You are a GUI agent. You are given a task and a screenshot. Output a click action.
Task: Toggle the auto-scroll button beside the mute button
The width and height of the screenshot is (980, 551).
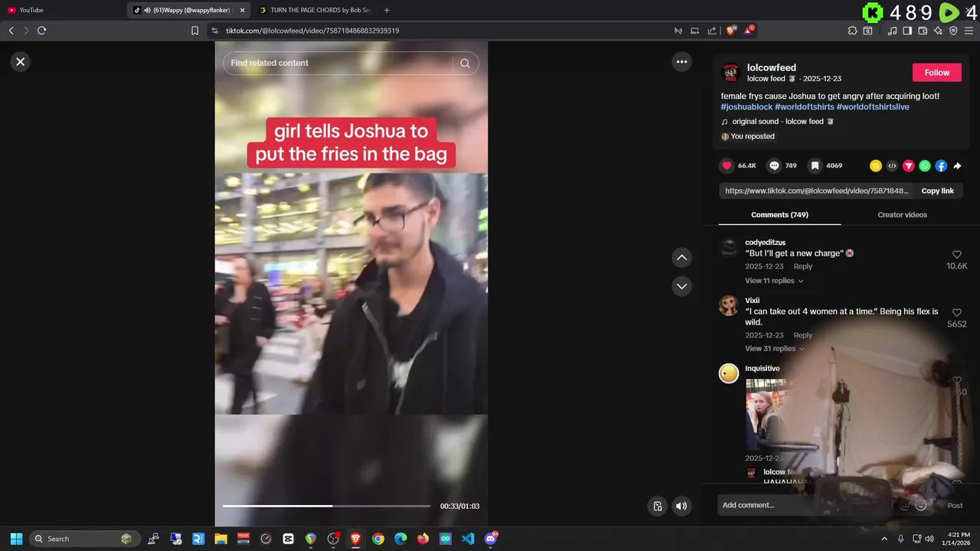coord(657,506)
